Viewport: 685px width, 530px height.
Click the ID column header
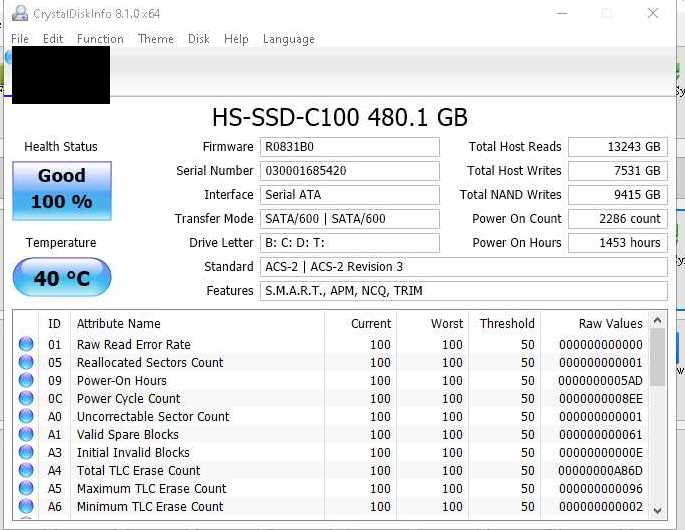(55, 324)
